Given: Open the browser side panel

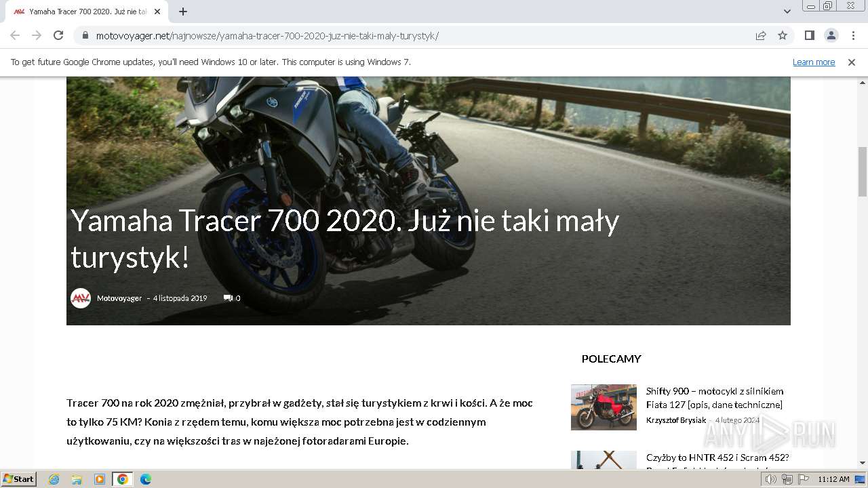Looking at the screenshot, I should [809, 35].
